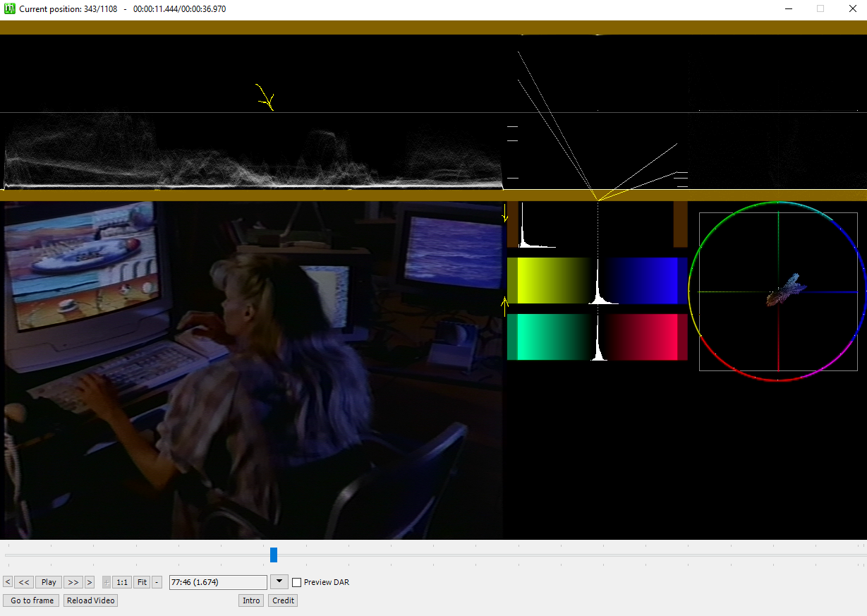The image size is (867, 616).
Task: Click the video frame of the woman at the computer
Action: tap(253, 370)
